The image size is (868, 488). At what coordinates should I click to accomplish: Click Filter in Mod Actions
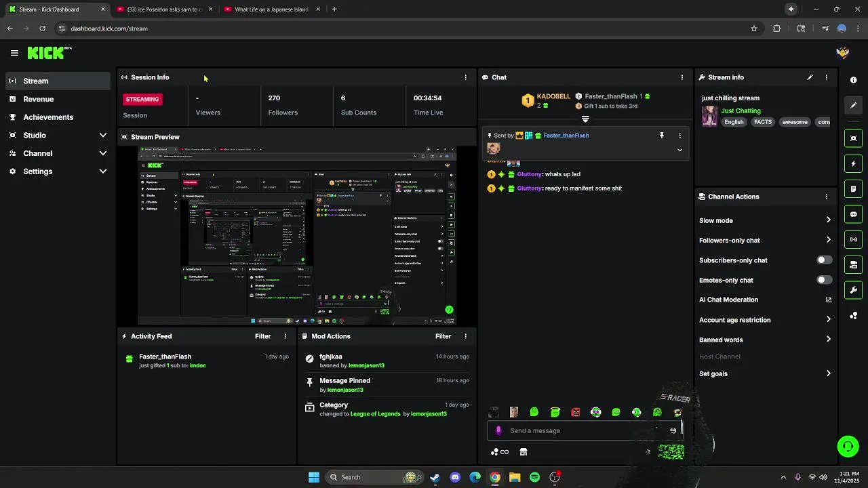click(443, 336)
